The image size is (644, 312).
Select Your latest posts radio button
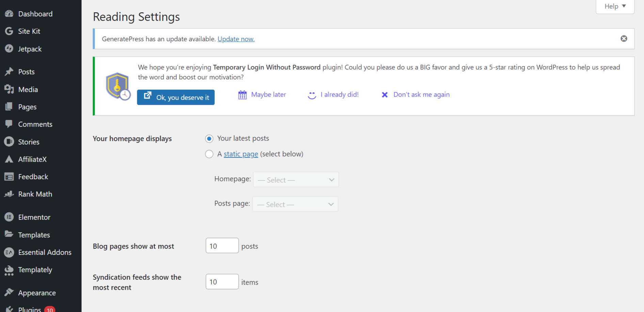coord(209,139)
